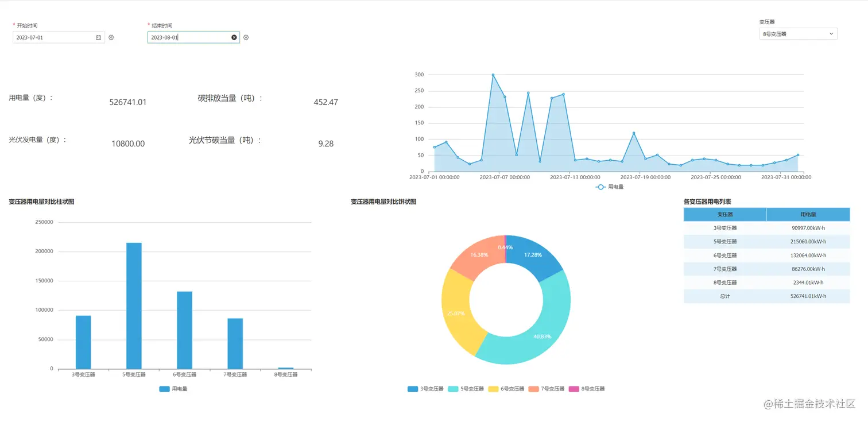Click the 各变压器用电列表 title
The image size is (868, 422).
[707, 202]
